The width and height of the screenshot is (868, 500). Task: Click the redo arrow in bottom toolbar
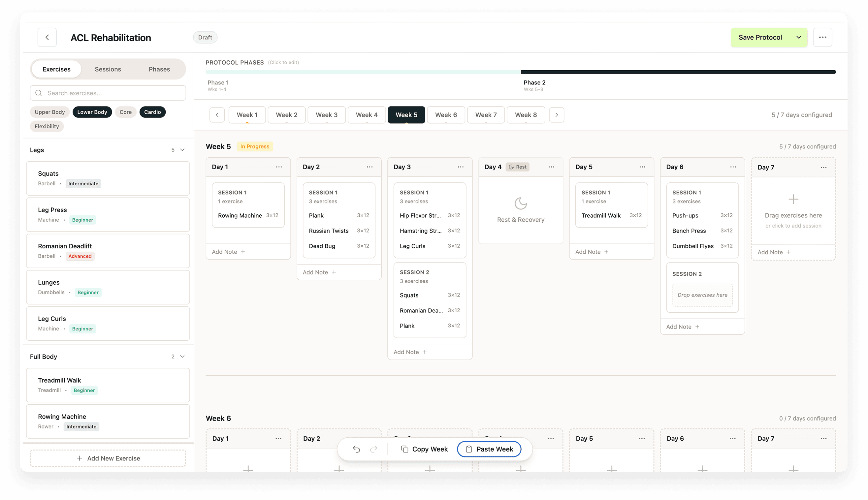[373, 449]
